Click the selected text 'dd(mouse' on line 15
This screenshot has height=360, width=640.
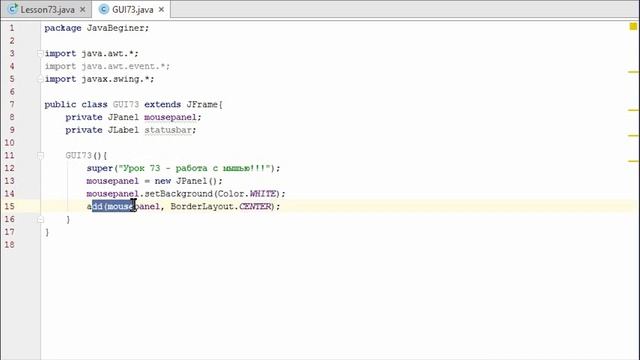click(x=113, y=207)
